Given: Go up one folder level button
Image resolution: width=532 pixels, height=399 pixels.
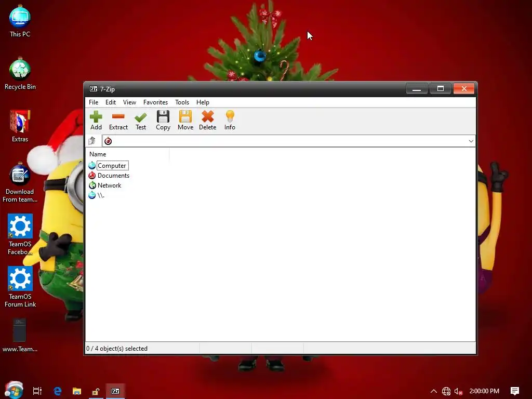Looking at the screenshot, I should pos(92,141).
